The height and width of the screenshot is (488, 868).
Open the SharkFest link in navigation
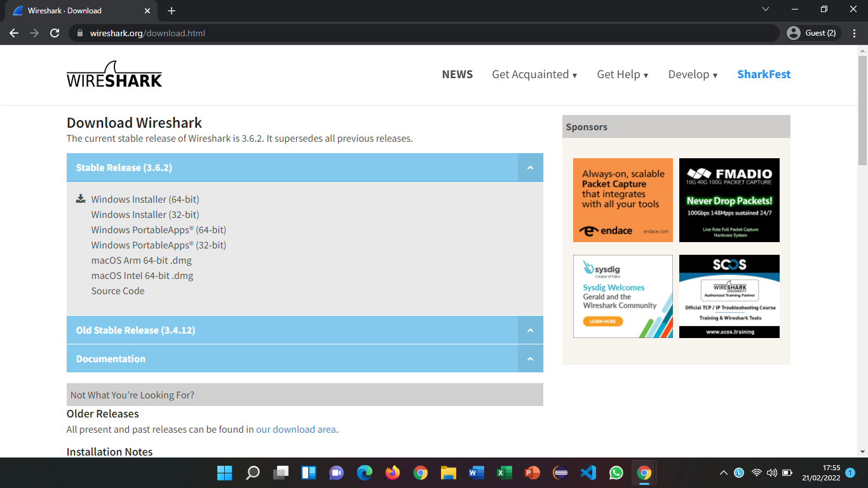pos(764,74)
